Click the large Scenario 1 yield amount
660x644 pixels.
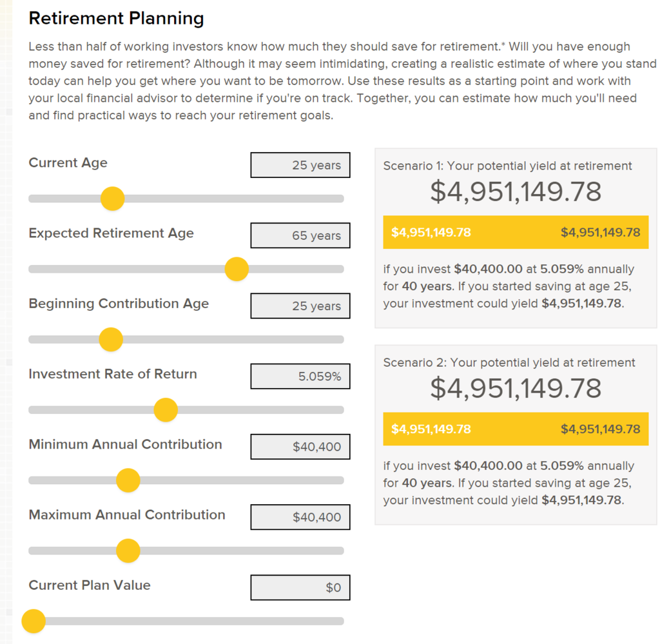tap(516, 192)
